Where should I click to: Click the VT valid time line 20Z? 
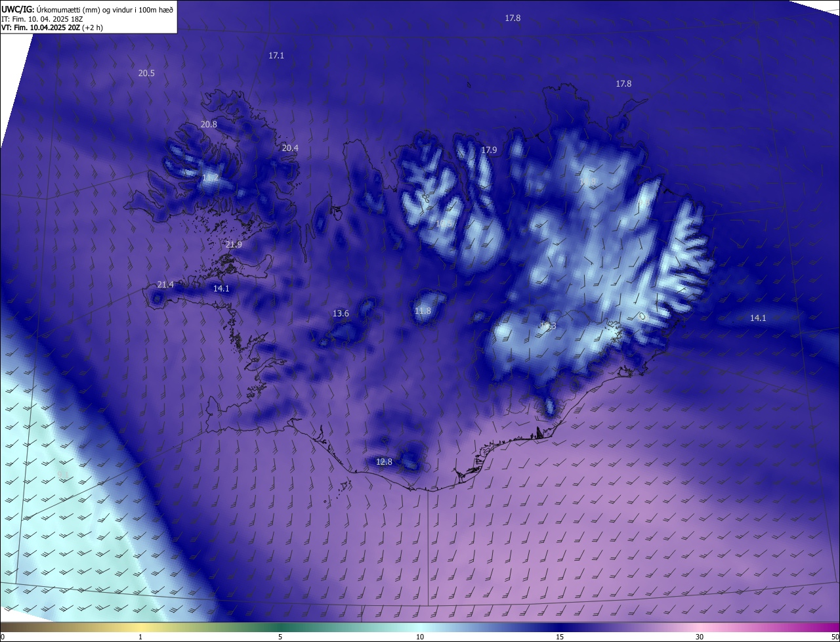52,28
